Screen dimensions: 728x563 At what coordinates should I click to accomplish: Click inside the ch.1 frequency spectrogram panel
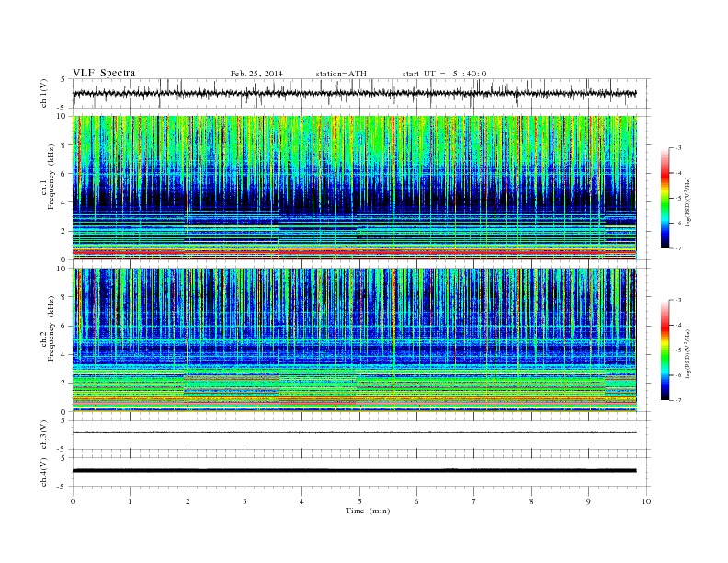[354, 188]
